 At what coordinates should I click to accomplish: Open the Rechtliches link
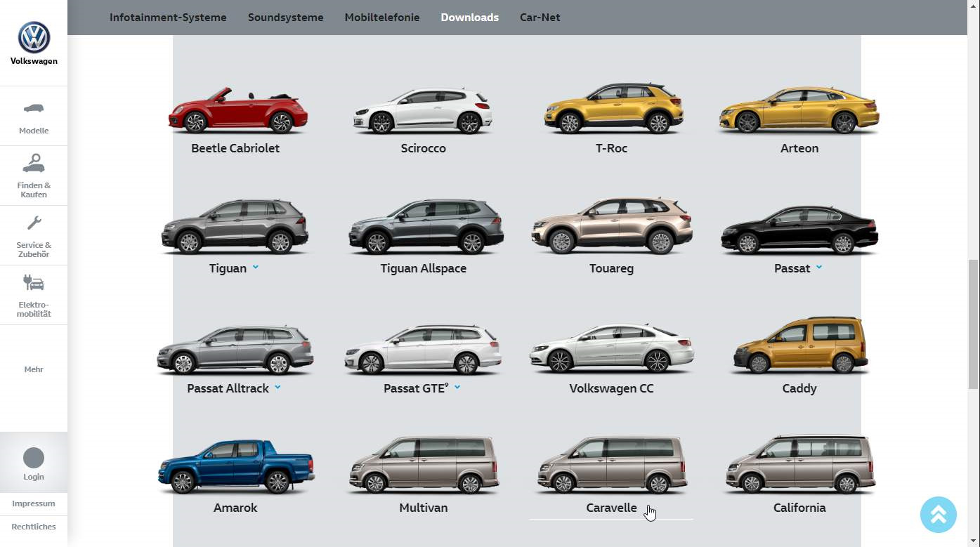[x=34, y=527]
